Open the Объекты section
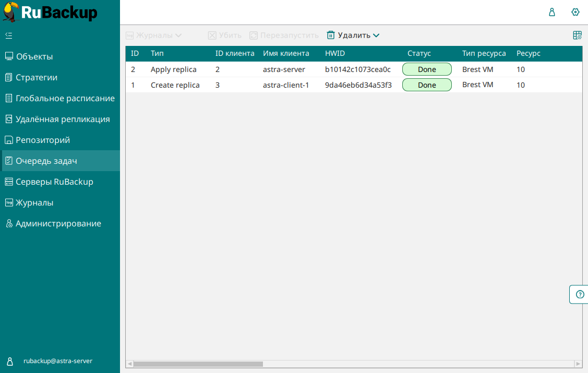 34,56
